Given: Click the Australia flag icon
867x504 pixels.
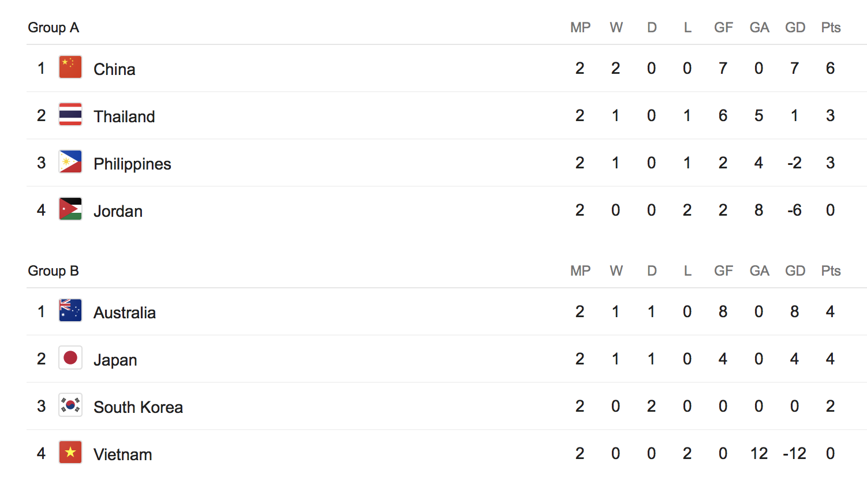Looking at the screenshot, I should [x=70, y=311].
